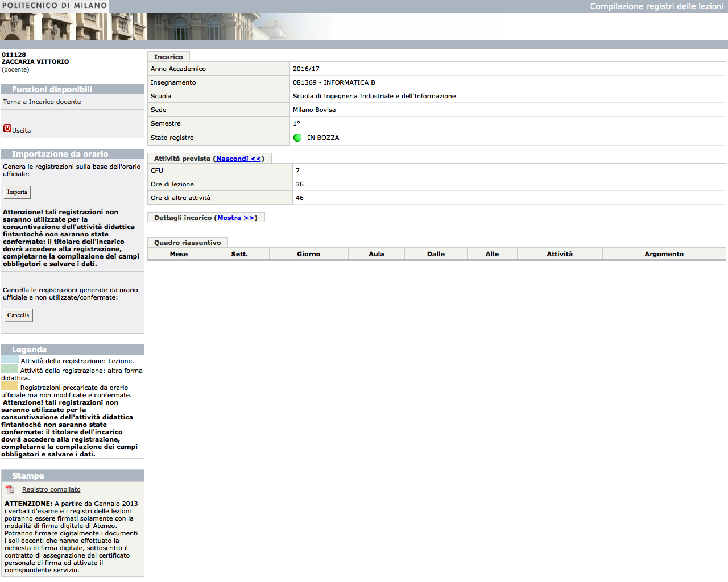This screenshot has height=582, width=728.
Task: Select the Incarico tab
Action: (168, 56)
